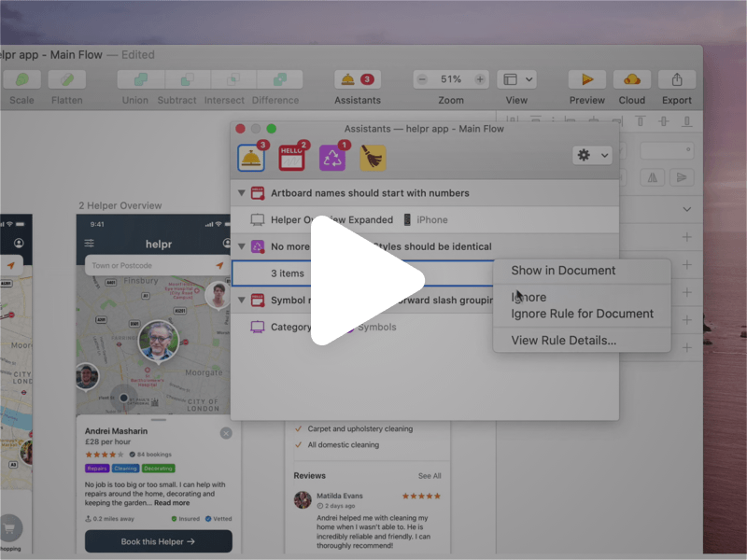Screen dimensions: 747x560
Task: Collapse the Artboard names rule group
Action: 242,193
